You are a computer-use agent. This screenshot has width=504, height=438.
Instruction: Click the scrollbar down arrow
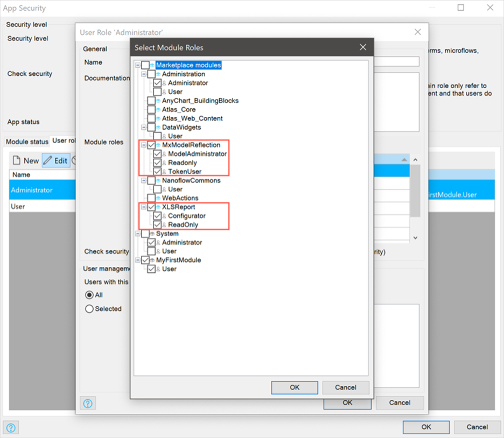coord(415,237)
